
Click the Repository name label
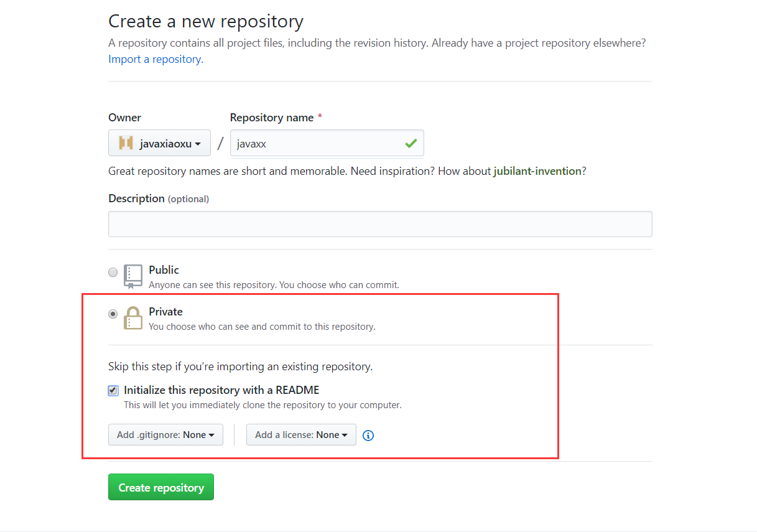[273, 118]
